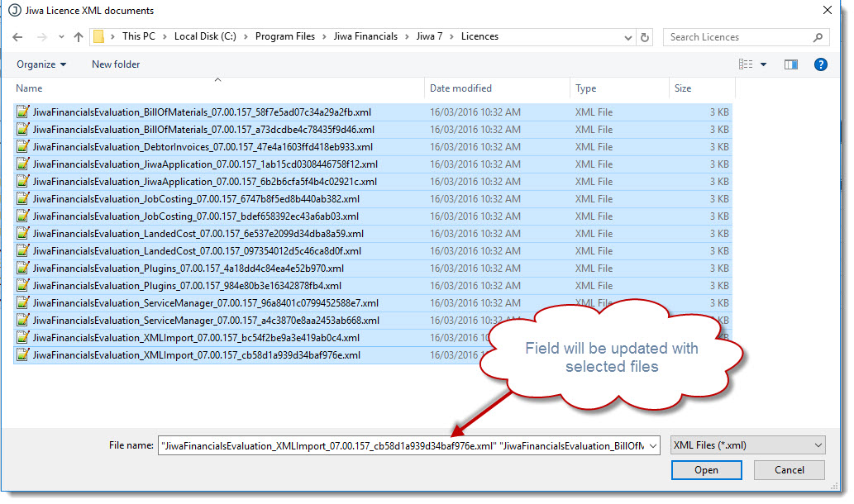The image size is (854, 504).
Task: Select BillOfMaterials a73dcdbe4c78435f9d46.xml file icon
Action: click(x=22, y=129)
